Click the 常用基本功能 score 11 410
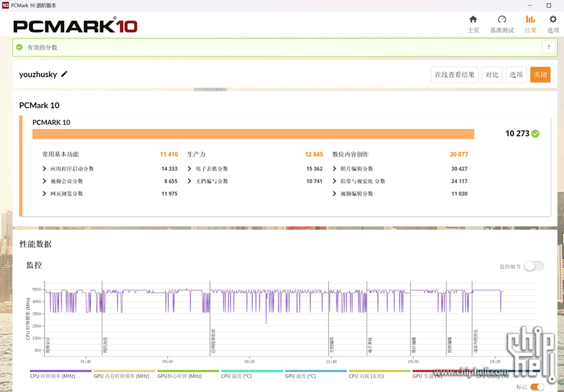This screenshot has width=564, height=392. point(169,154)
